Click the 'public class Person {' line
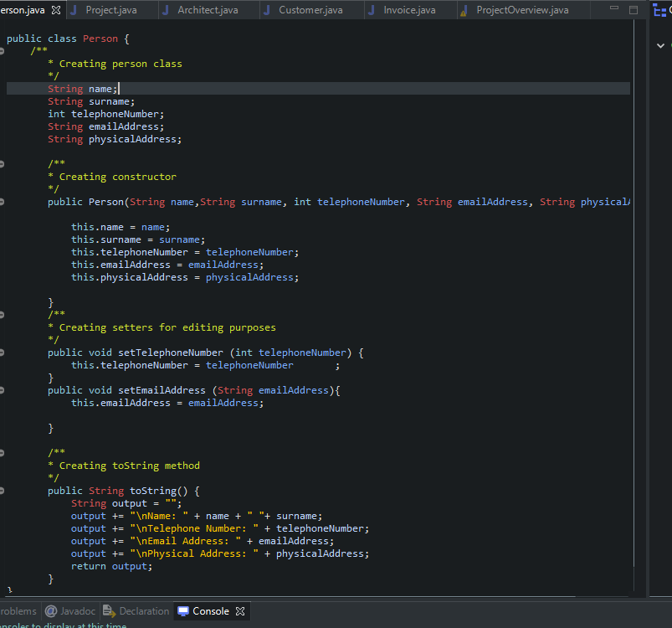The width and height of the screenshot is (672, 628). point(68,39)
